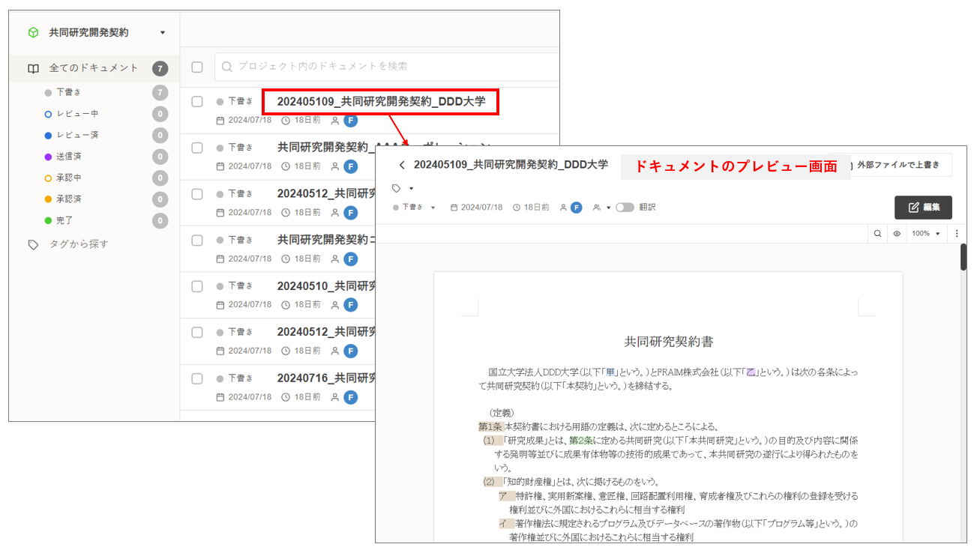980x550 pixels.
Task: Check the box for 202405109 DDD大学 document
Action: [197, 101]
